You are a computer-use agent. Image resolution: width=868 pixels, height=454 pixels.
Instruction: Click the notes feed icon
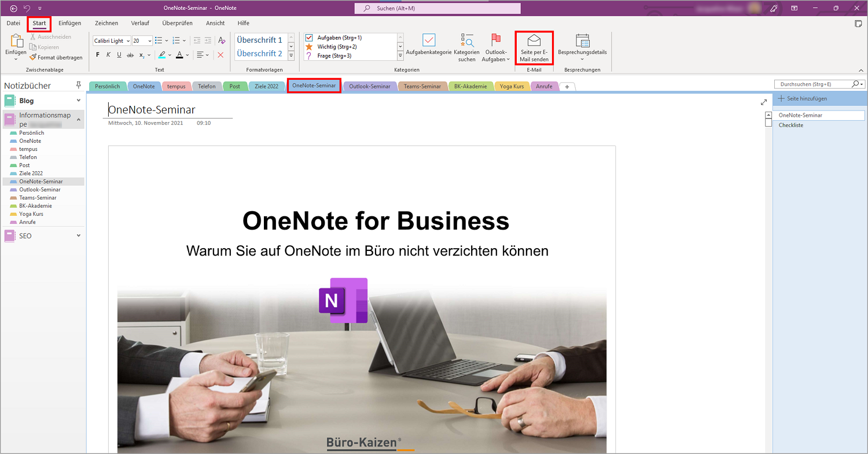(859, 24)
